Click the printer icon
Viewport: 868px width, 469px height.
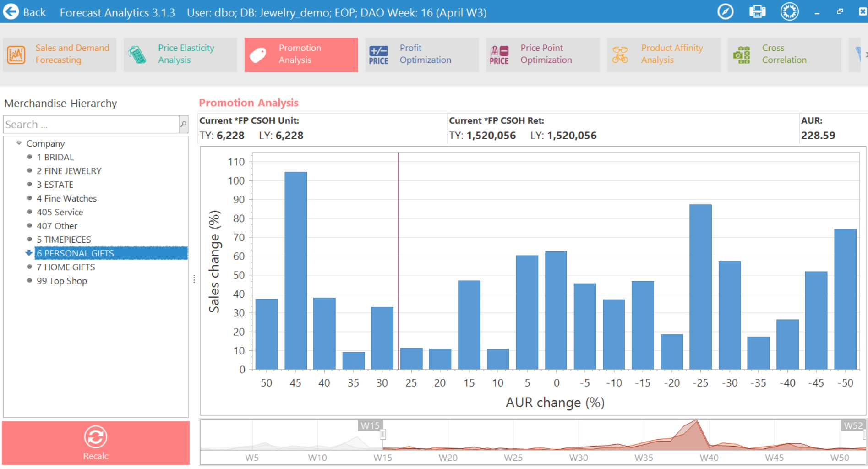click(757, 12)
